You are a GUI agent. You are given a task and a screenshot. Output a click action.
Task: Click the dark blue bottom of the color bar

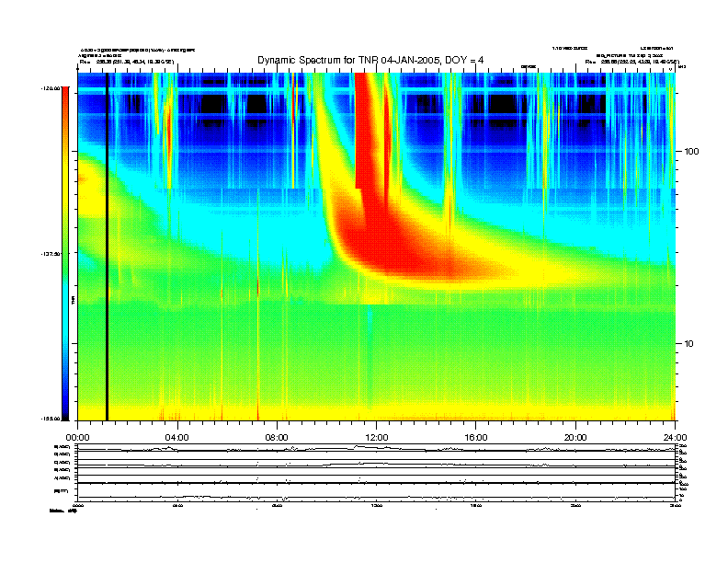click(65, 404)
